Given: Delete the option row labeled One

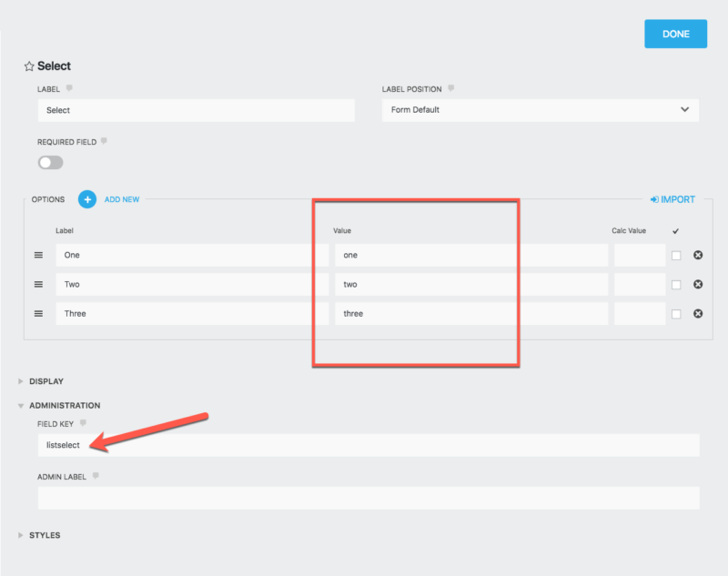Looking at the screenshot, I should tap(698, 256).
